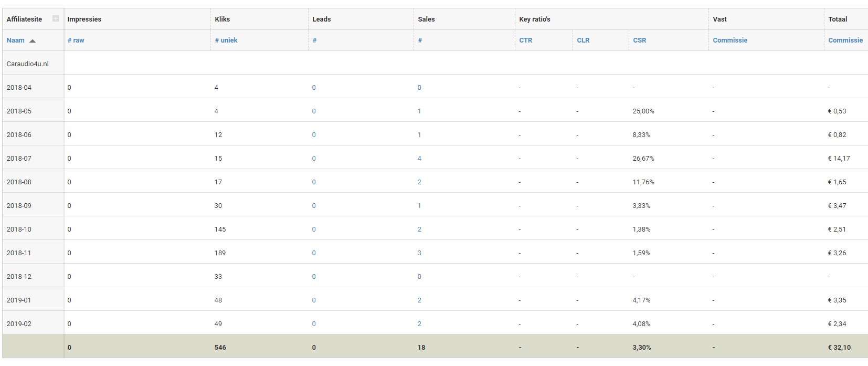This screenshot has height=366, width=868.
Task: Open leads value for 2018-09
Action: coord(314,206)
